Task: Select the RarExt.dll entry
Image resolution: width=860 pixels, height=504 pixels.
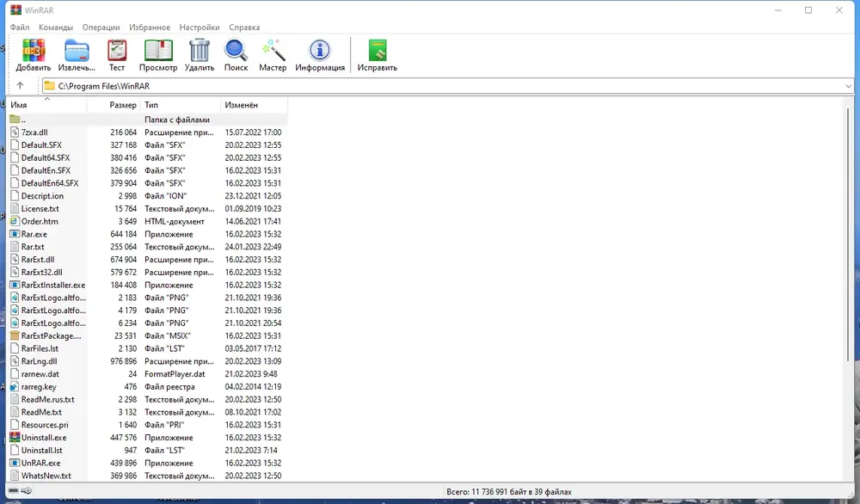Action: pos(38,260)
